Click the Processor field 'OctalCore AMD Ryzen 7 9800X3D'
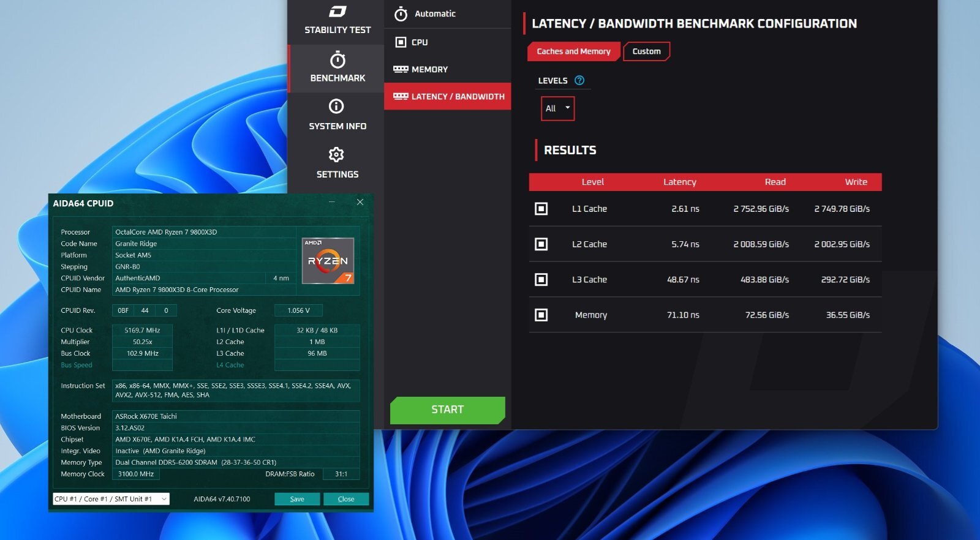 tap(204, 232)
